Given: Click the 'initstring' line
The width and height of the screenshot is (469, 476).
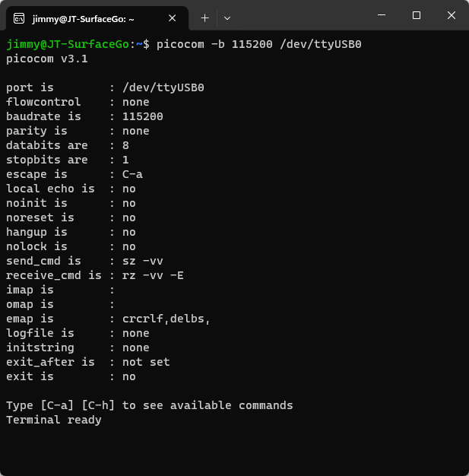Looking at the screenshot, I should coord(78,348).
